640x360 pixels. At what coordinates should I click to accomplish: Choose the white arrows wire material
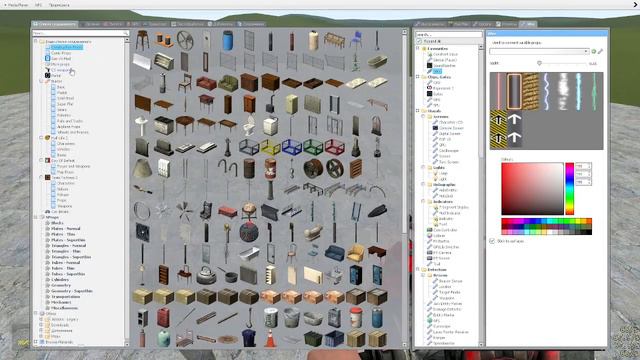(514, 129)
